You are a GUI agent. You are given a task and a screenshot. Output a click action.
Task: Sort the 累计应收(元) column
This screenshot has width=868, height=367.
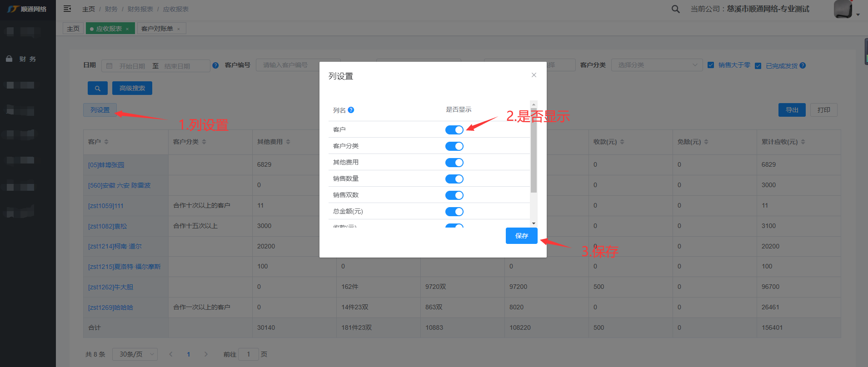(803, 142)
